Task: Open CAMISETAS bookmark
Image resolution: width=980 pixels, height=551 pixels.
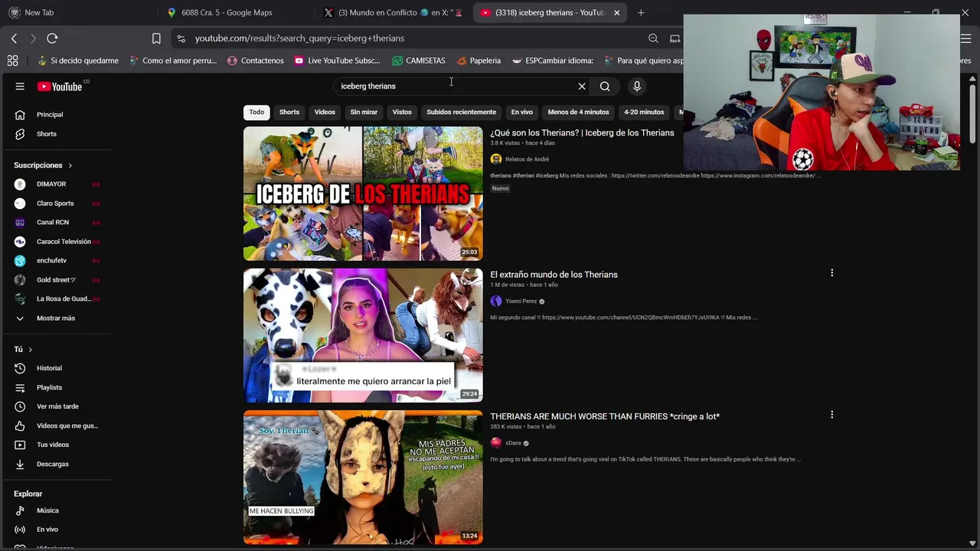Action: [x=418, y=60]
